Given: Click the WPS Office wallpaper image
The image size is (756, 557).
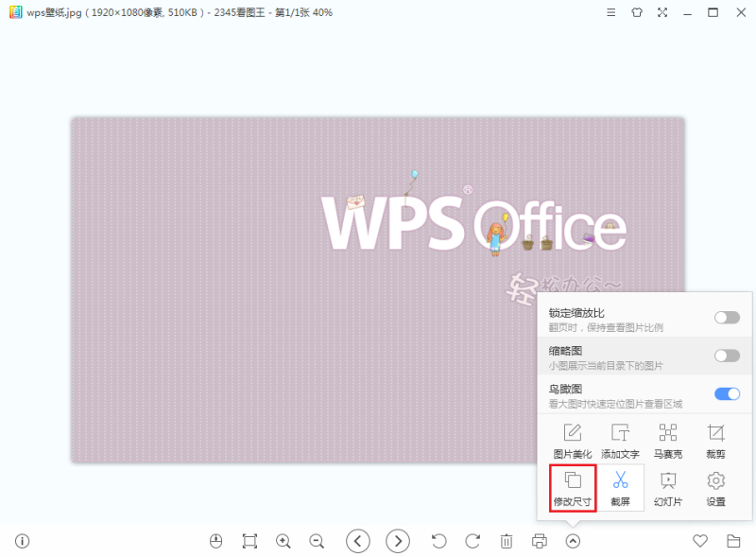Looking at the screenshot, I should click(378, 289).
